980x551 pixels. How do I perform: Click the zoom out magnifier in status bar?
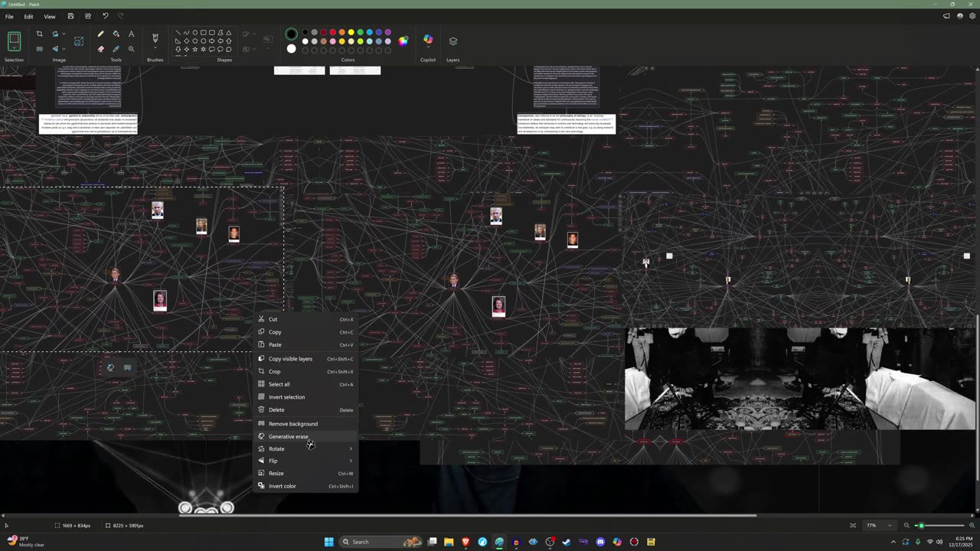click(x=906, y=526)
